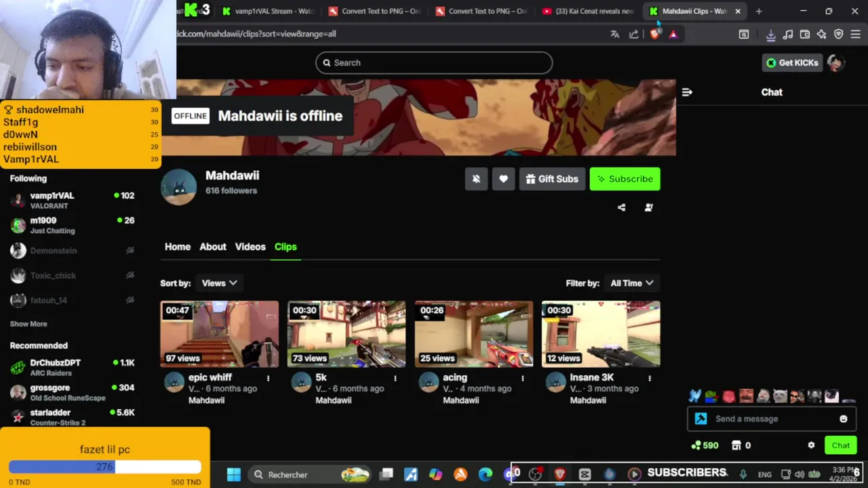Open the Brave Shields lion icon
The width and height of the screenshot is (868, 488).
pos(654,34)
